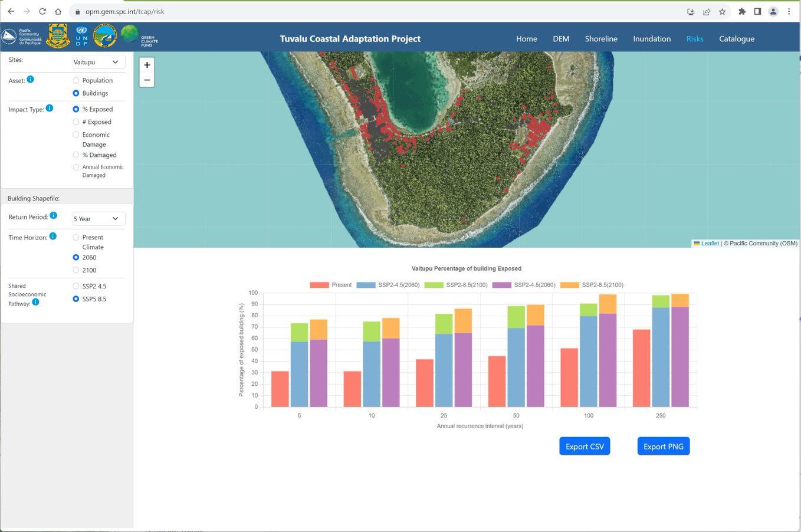
Task: Expand the Return Period 5 Year dropdown
Action: coord(98,219)
